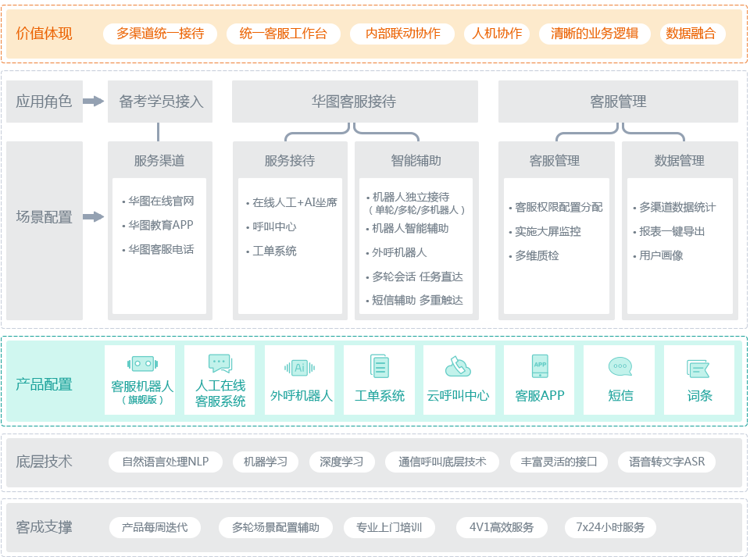This screenshot has width=750, height=560.
Task: Click the 华图客服接待 role box
Action: [x=355, y=102]
